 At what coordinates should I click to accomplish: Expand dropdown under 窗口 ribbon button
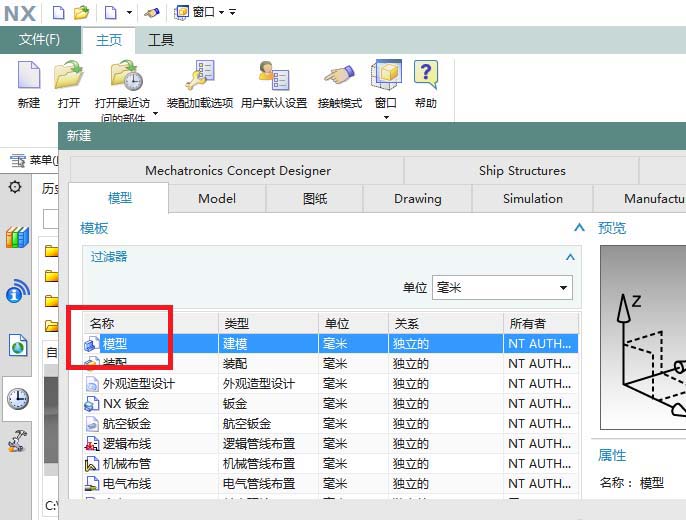(386, 117)
